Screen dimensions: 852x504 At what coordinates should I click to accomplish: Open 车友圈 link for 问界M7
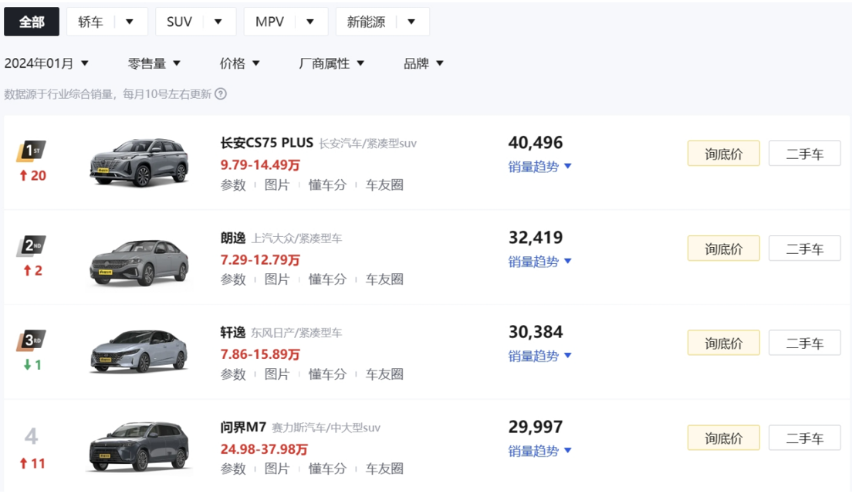[384, 468]
